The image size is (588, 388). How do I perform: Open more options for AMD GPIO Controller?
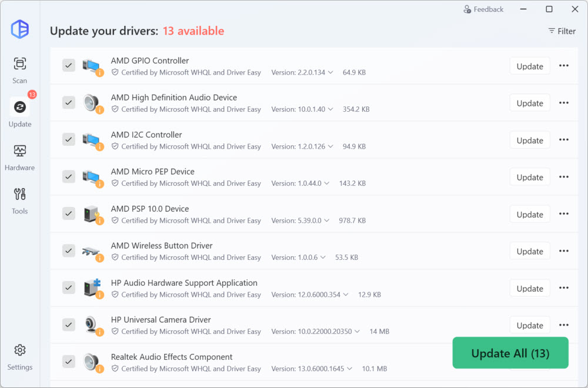(x=564, y=66)
